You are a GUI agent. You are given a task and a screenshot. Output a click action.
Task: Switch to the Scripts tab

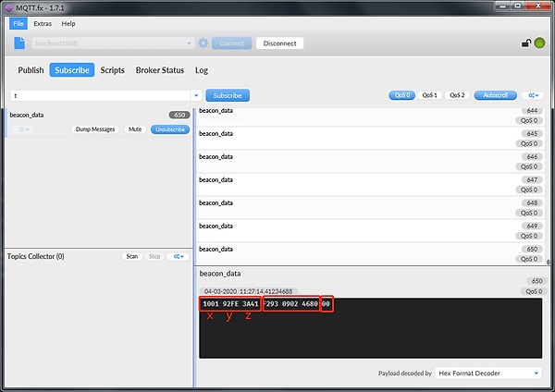click(x=113, y=70)
